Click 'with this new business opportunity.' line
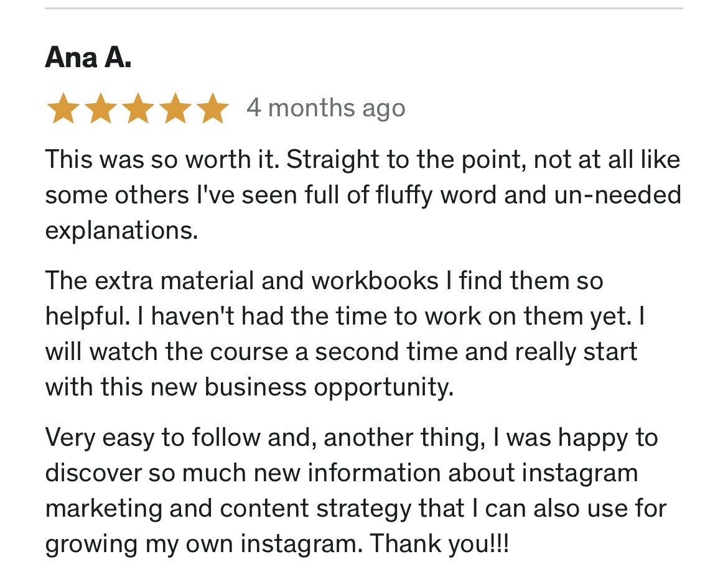728x577 pixels. click(x=250, y=388)
